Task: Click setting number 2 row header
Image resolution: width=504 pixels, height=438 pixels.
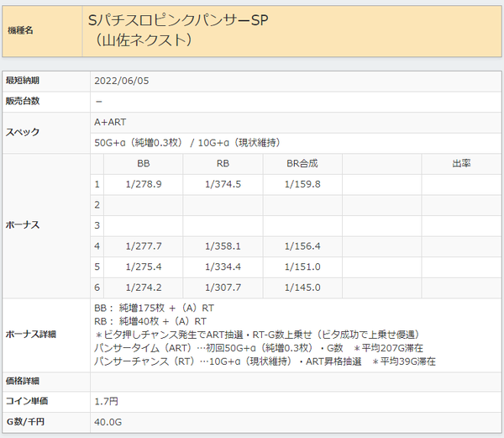Action: (97, 205)
